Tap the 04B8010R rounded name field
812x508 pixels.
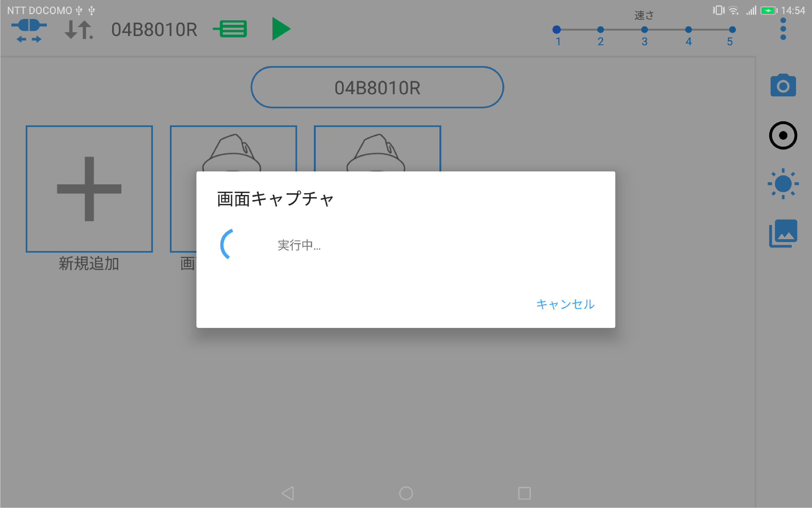click(x=377, y=87)
